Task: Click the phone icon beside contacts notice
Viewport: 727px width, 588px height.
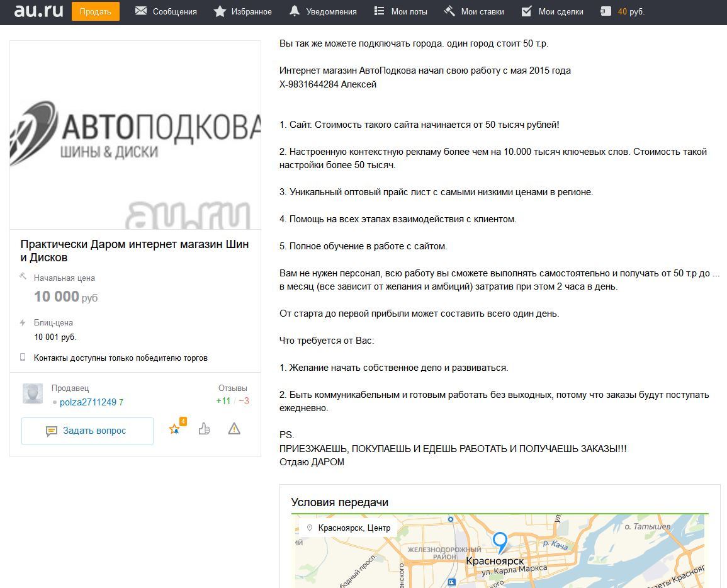Action: point(22,357)
